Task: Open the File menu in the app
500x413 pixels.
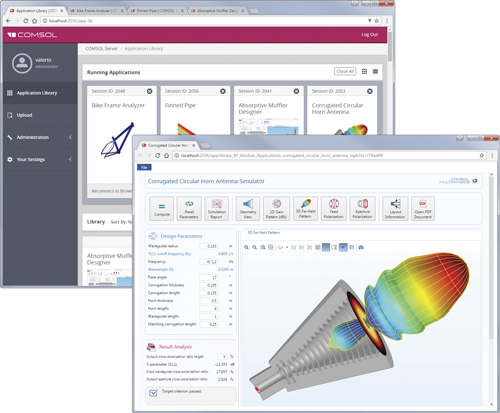Action: pyautogui.click(x=144, y=167)
